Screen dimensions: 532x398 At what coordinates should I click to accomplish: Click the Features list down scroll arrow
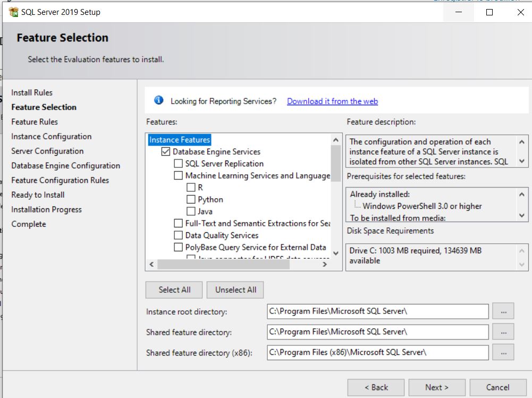click(x=336, y=253)
